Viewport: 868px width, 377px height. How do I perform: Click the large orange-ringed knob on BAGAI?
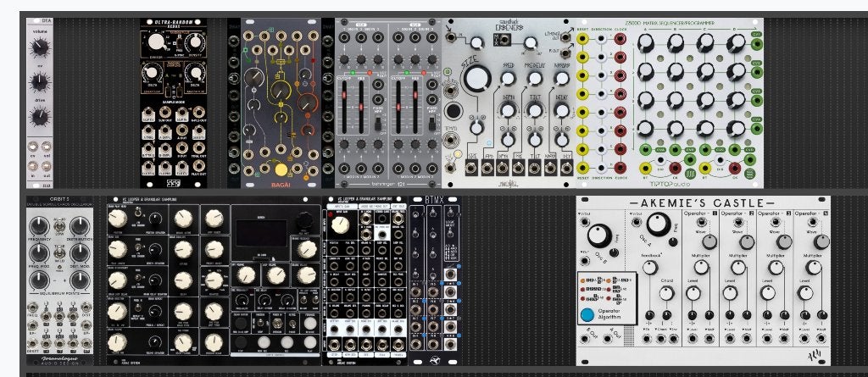308,103
